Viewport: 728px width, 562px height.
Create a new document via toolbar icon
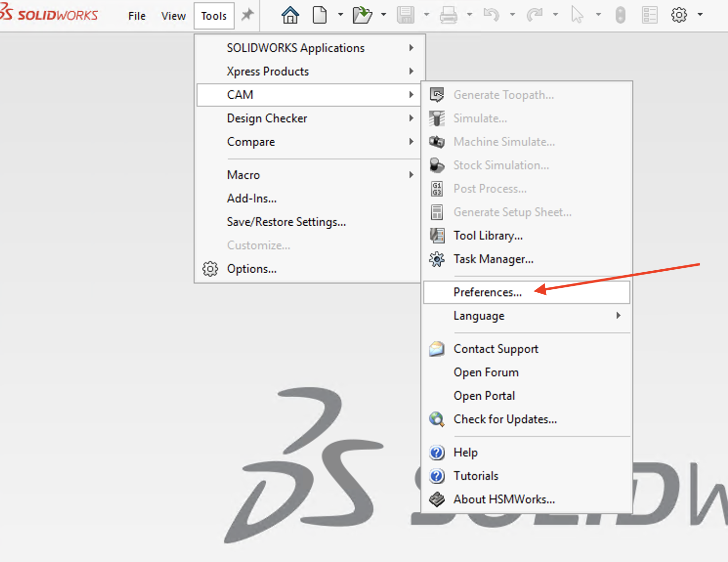[320, 15]
